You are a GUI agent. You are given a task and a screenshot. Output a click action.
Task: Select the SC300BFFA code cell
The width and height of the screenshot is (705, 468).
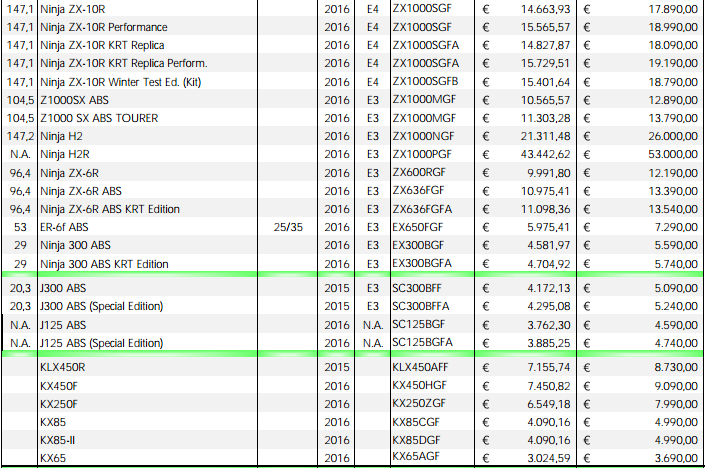point(420,306)
